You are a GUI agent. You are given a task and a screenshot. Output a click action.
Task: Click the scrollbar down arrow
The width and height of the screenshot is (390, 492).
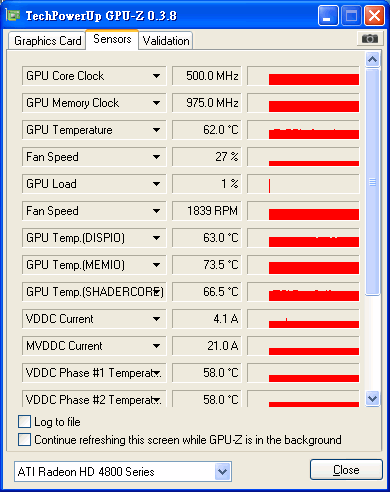click(372, 398)
